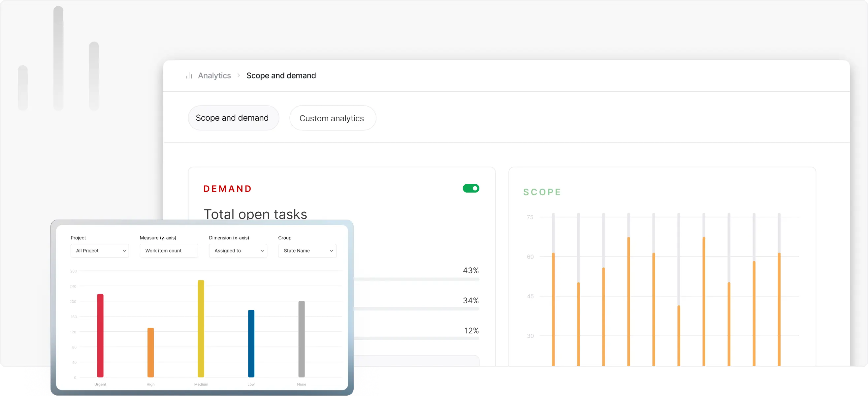Screen dimensions: 868x396
Task: Select the Scope and demand tab
Action: point(233,118)
